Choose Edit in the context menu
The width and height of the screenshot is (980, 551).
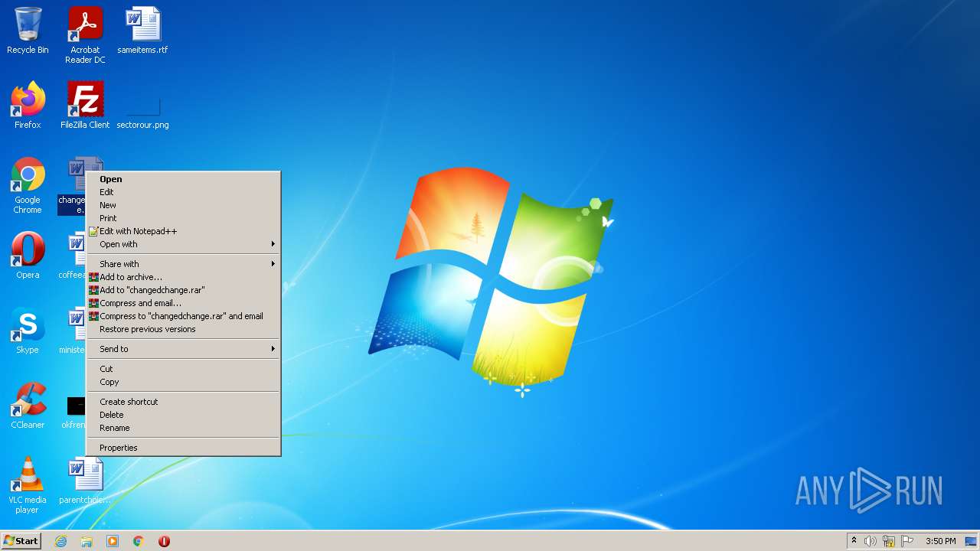[183, 192]
